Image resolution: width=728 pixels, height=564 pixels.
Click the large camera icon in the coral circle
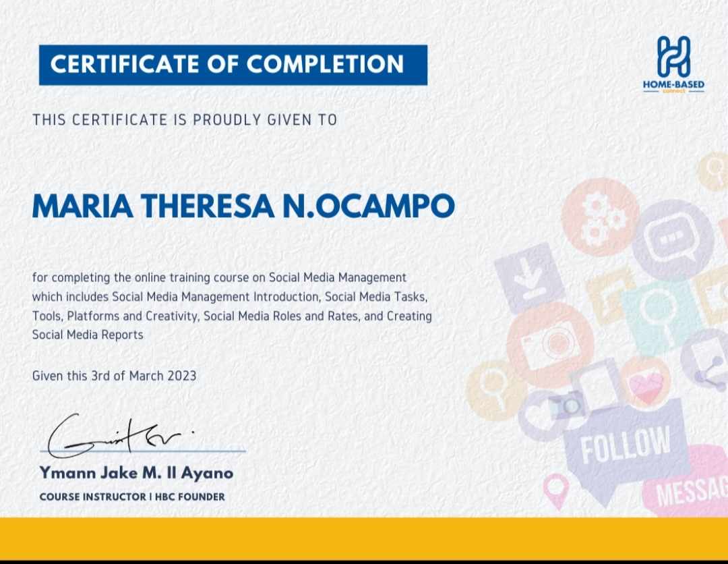point(549,344)
